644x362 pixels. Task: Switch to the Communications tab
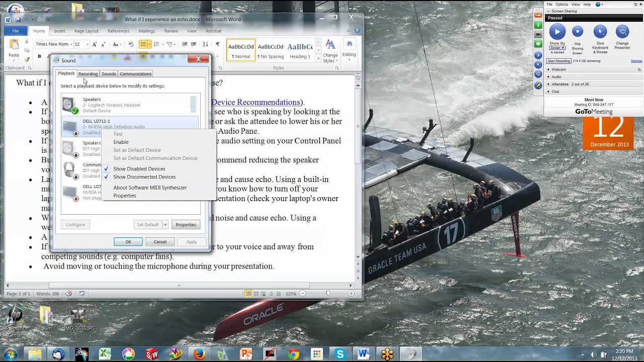(x=135, y=74)
